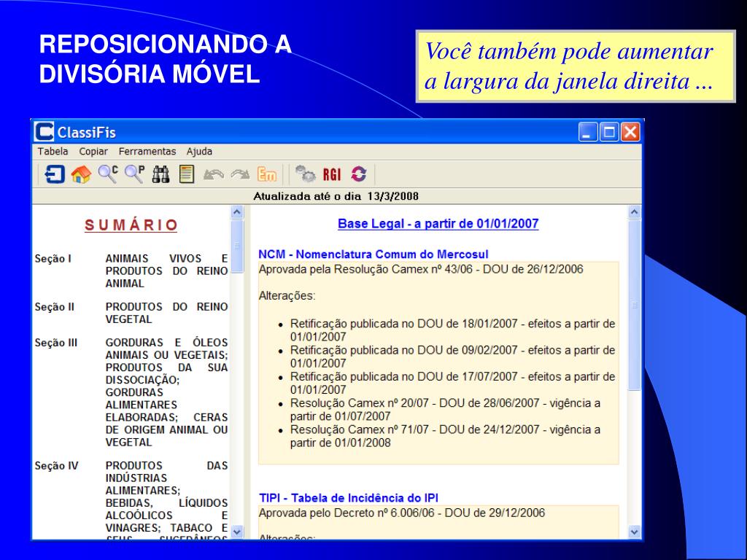747x560 pixels.
Task: Click left pane scroll up arrow
Action: point(237,212)
